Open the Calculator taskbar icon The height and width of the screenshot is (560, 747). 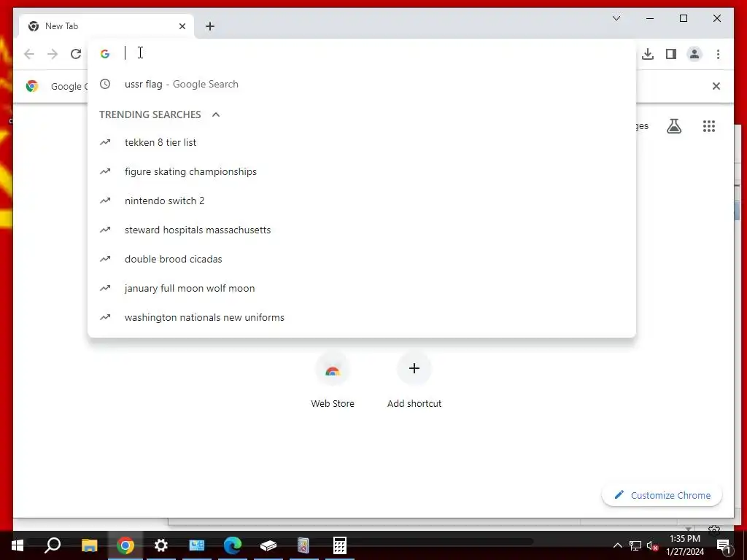point(340,545)
